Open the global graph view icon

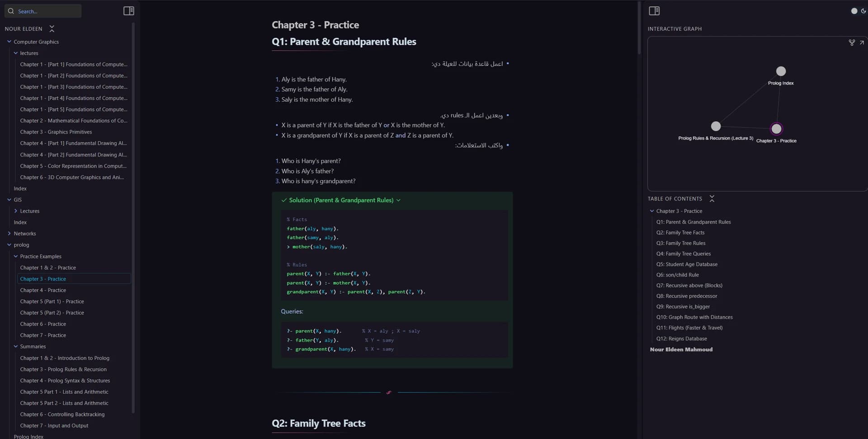click(x=852, y=43)
